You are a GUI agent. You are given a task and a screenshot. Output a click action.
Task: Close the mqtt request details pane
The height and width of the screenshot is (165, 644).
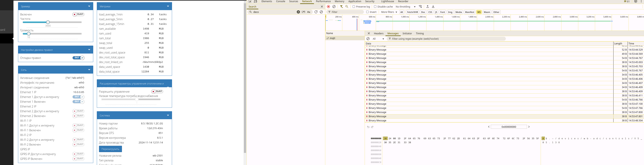[369, 33]
